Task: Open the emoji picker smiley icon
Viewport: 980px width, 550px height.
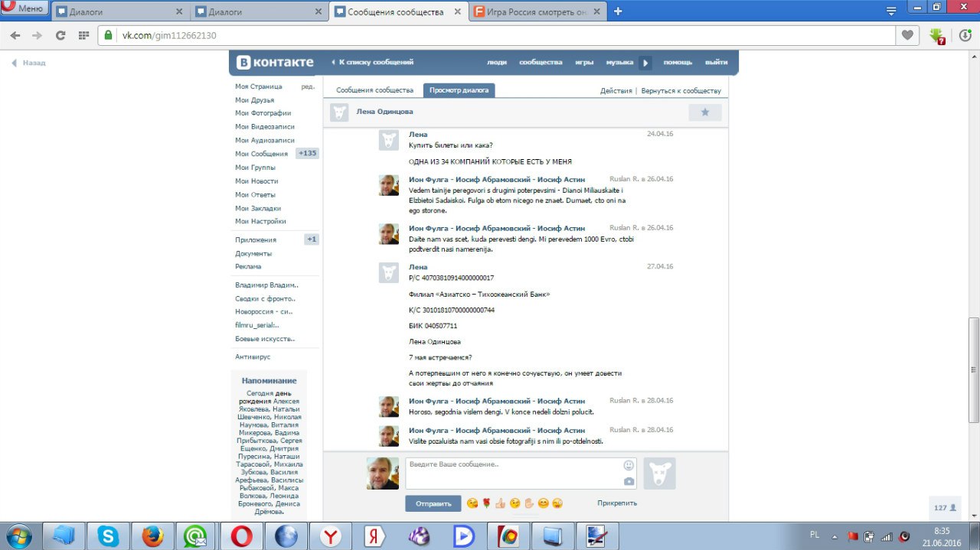Action: tap(629, 465)
